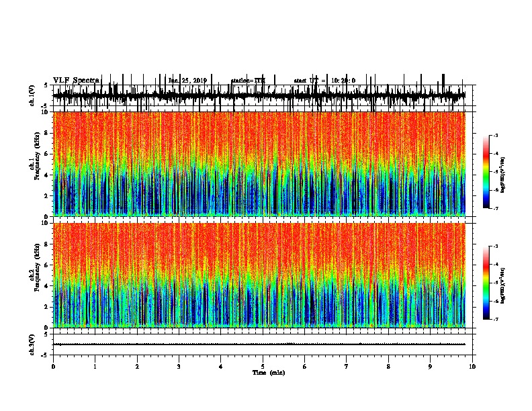Click the 'Time (min)' x-axis label

pyautogui.click(x=269, y=373)
